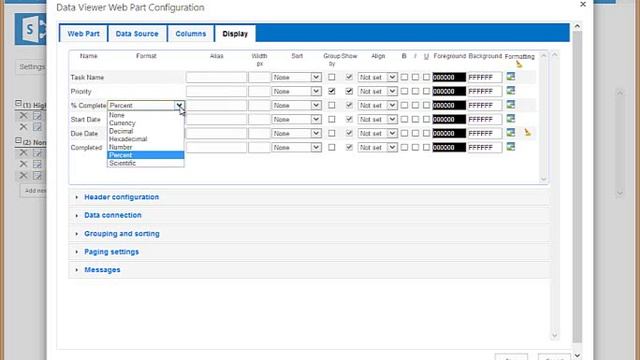
Task: Open Sort dropdown for Due Date row
Action: [296, 133]
